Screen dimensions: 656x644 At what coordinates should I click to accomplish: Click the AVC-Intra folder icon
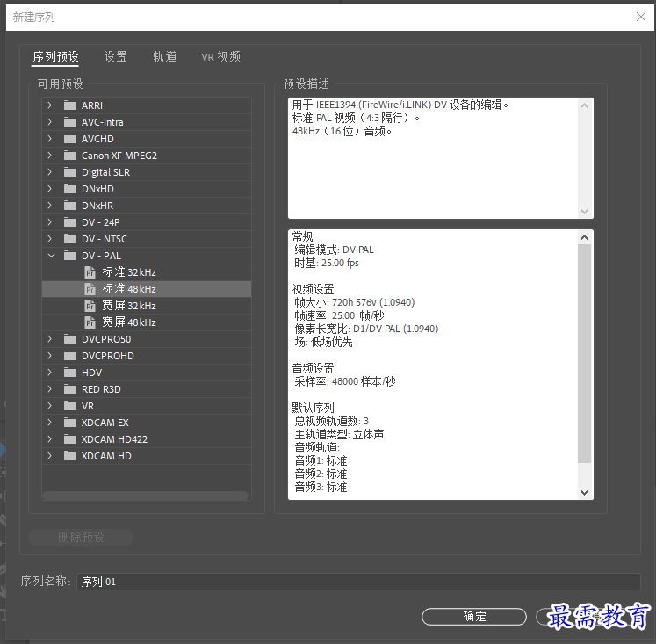click(70, 122)
